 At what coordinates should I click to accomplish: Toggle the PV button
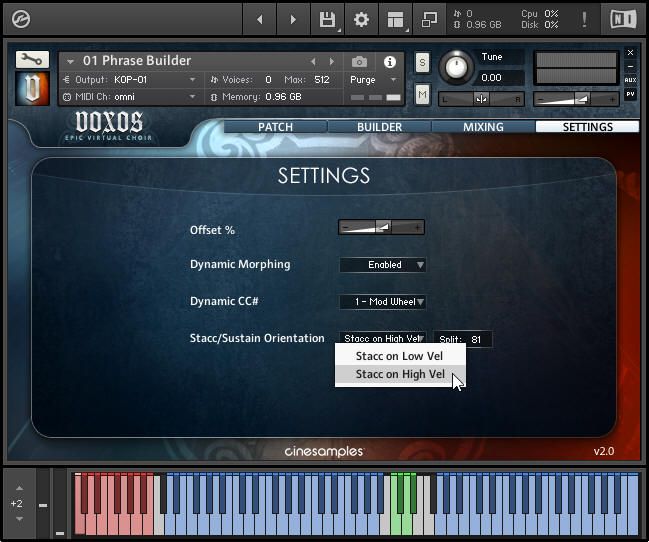pos(630,94)
